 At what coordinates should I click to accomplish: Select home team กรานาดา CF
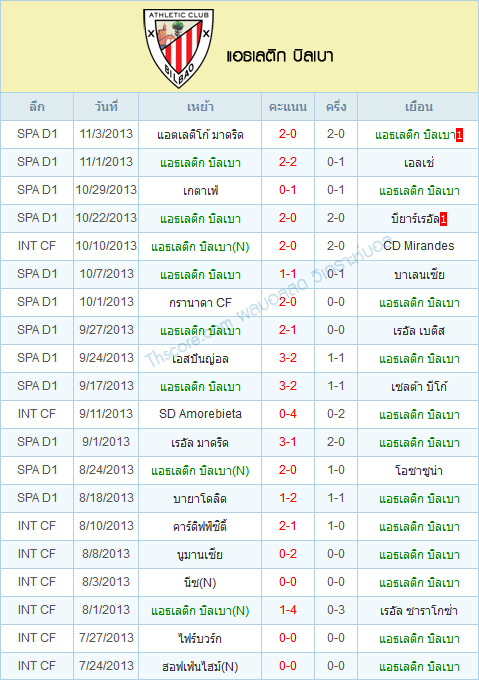pos(200,302)
